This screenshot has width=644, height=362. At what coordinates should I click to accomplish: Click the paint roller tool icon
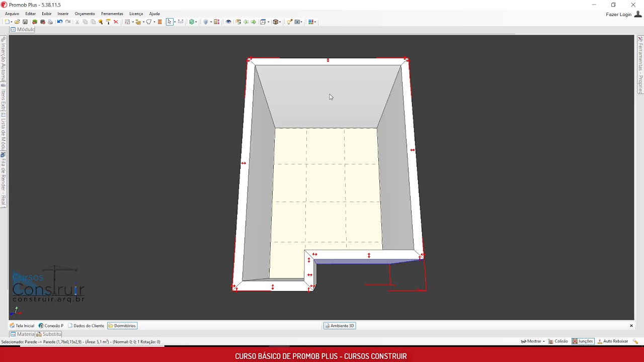(108, 22)
